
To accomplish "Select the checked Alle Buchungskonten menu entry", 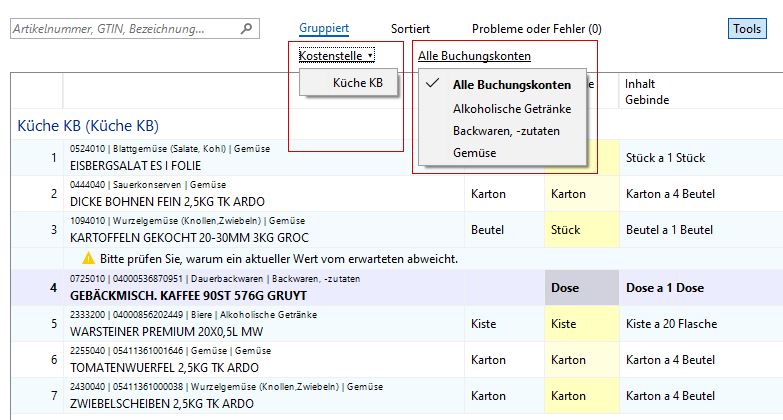I will click(511, 85).
